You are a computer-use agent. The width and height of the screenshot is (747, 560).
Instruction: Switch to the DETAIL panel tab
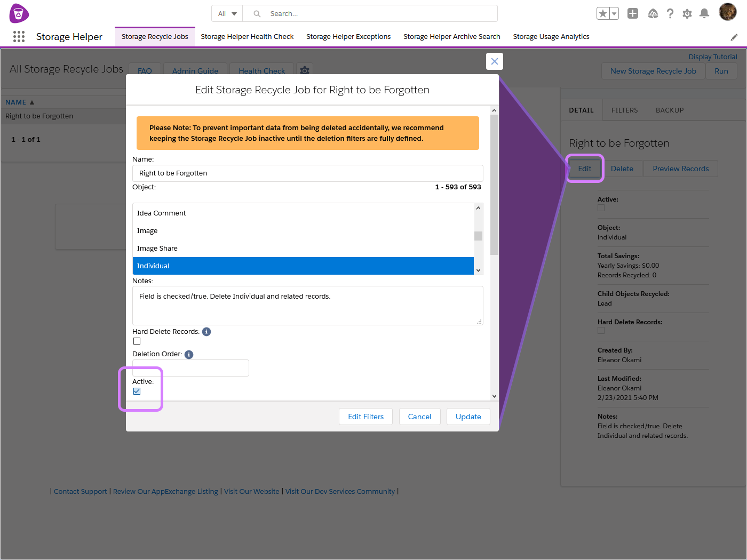[582, 110]
